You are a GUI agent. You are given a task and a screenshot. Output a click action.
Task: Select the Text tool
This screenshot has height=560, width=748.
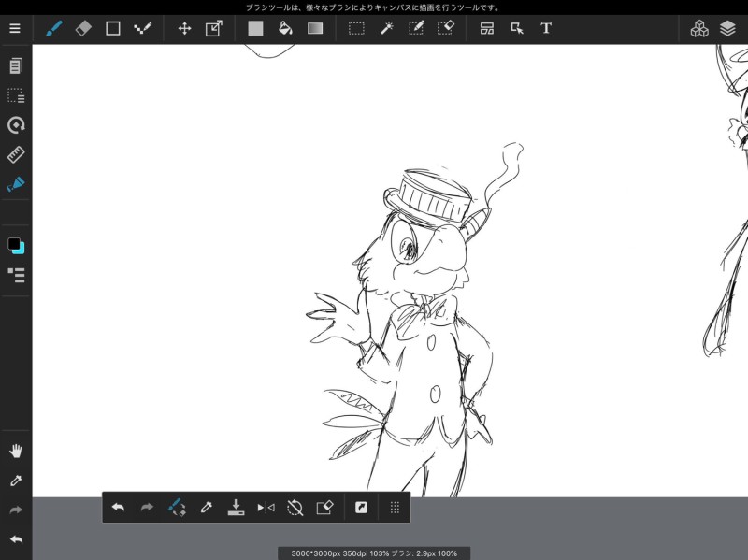(x=546, y=29)
